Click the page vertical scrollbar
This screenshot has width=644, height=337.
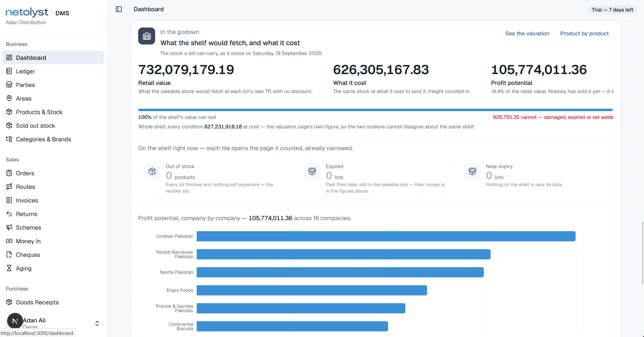click(x=642, y=253)
